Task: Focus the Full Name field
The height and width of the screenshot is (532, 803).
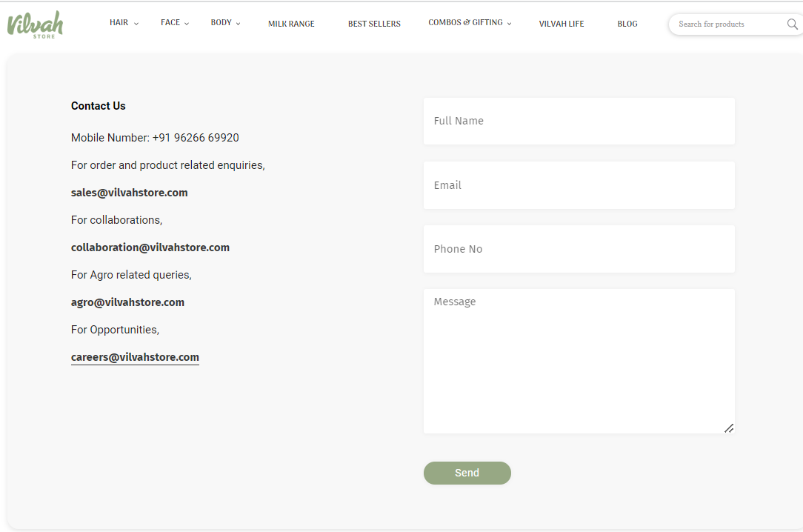Action: point(579,121)
